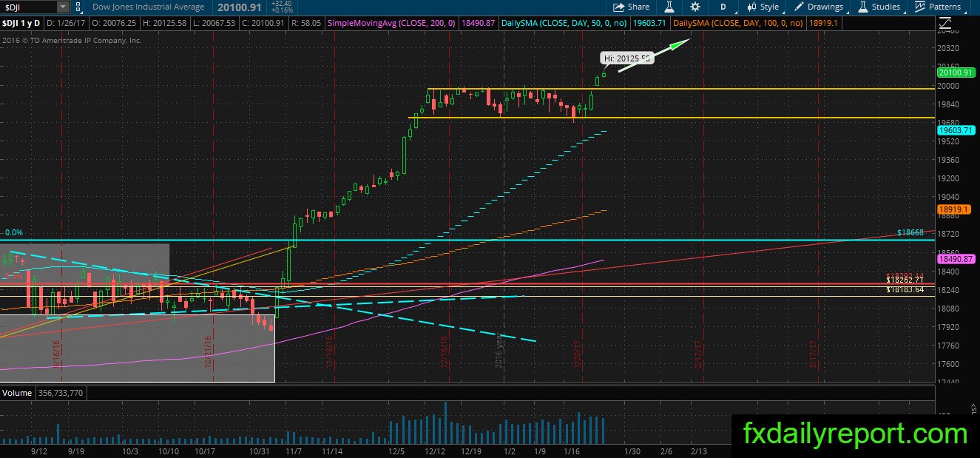Click the 12/12 date on time axis

(x=435, y=450)
